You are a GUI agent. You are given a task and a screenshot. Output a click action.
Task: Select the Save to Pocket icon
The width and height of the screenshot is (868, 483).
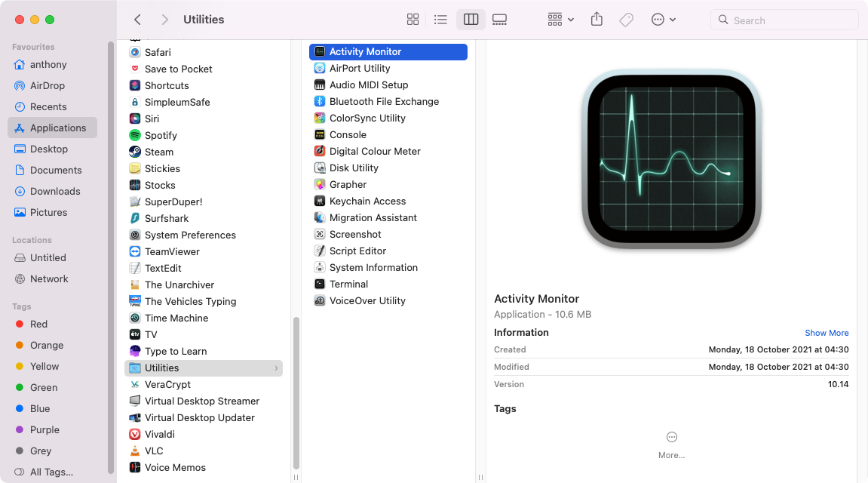pos(134,69)
